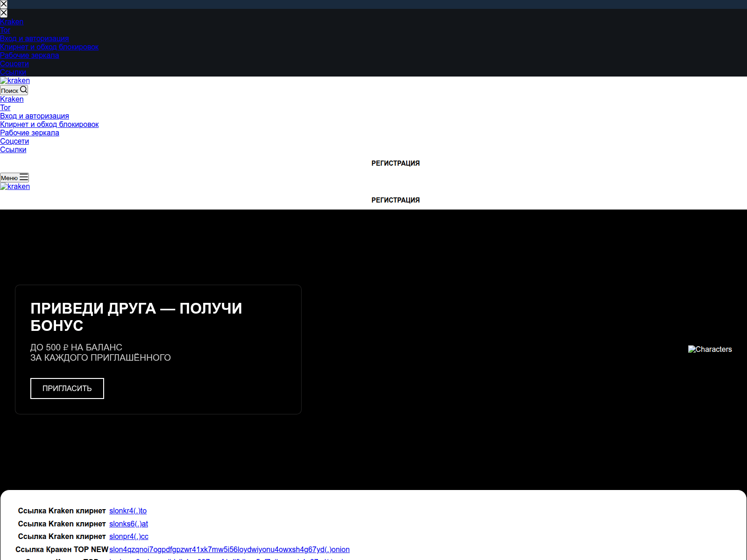
Task: Click РЕГИСТРАЦИЯ above the Меню button
Action: coord(395,163)
